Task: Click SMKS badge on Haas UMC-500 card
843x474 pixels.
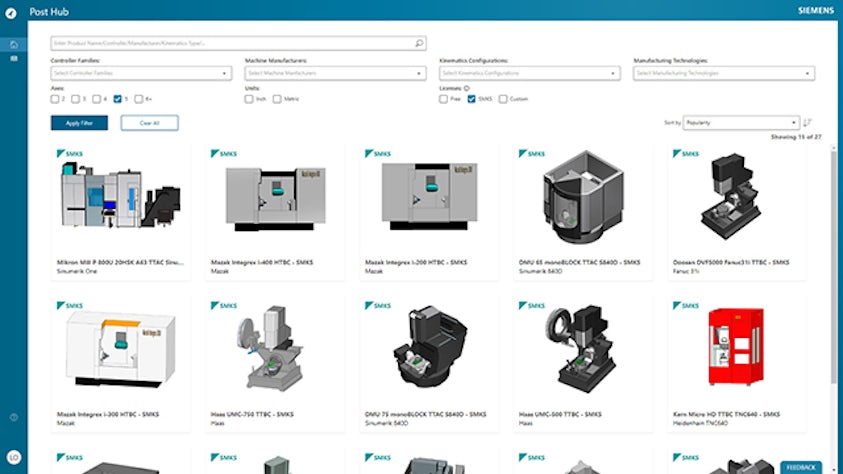Action: click(x=532, y=306)
